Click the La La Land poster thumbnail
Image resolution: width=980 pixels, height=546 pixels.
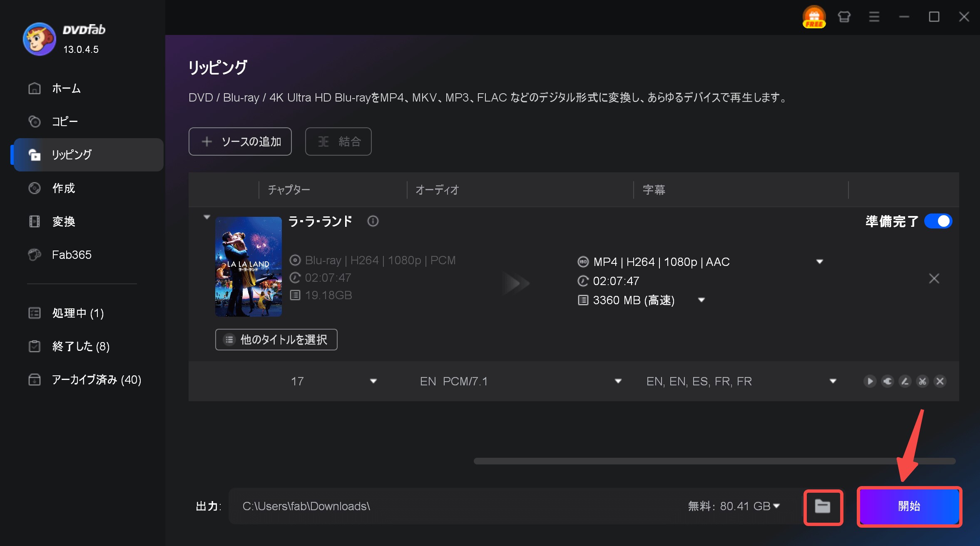[x=249, y=267]
